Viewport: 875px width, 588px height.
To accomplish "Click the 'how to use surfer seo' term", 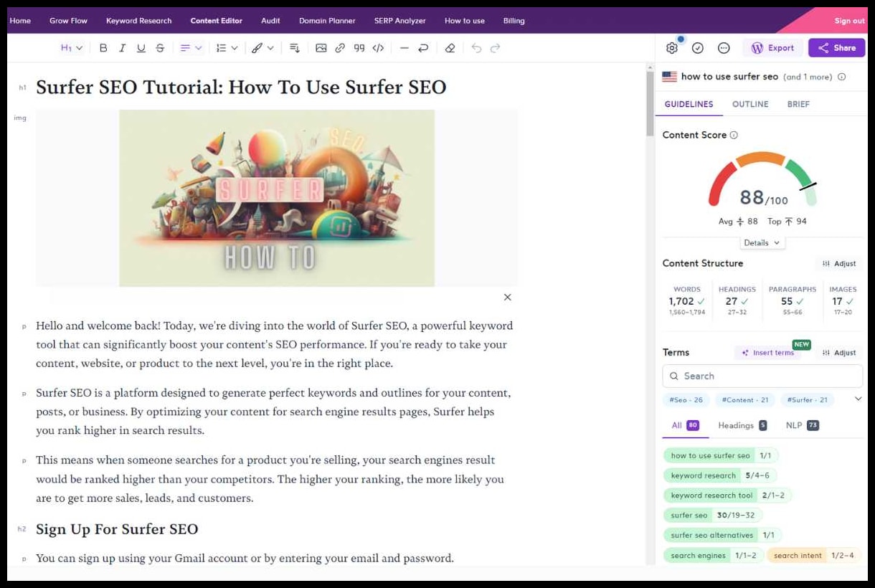I will (721, 455).
